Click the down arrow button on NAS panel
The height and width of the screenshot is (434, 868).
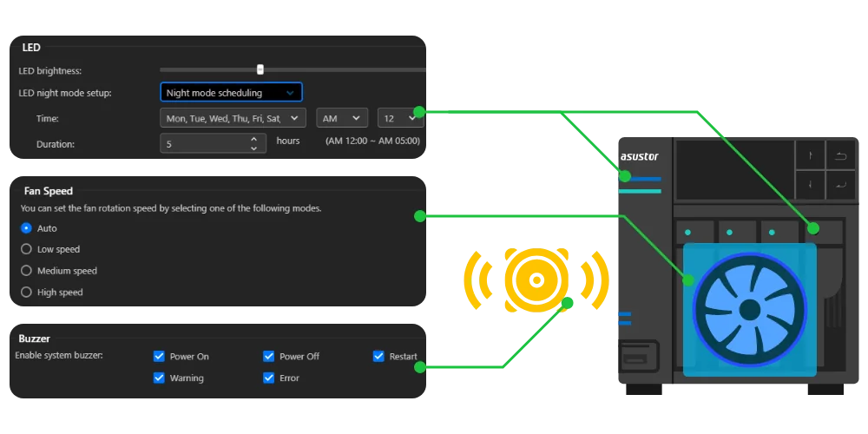[810, 185]
